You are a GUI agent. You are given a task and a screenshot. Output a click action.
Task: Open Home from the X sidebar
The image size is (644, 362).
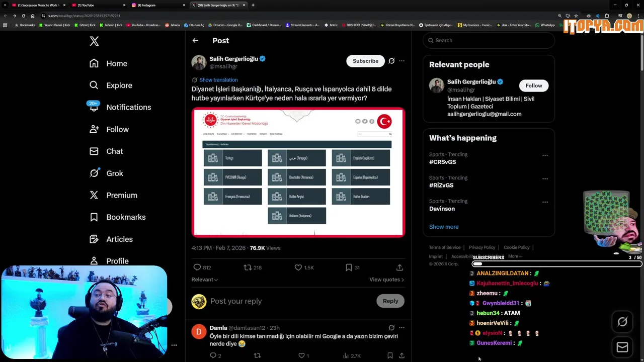click(x=108, y=63)
